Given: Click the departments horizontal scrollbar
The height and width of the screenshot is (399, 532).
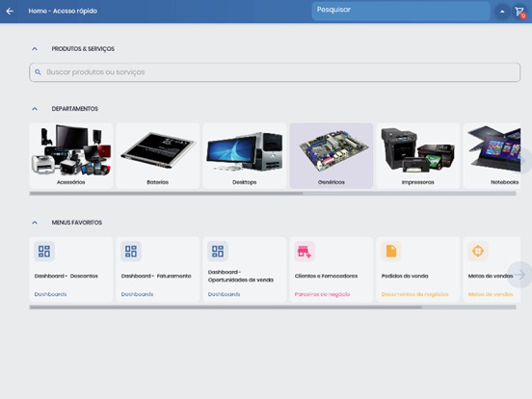Looking at the screenshot, I should tap(273, 194).
